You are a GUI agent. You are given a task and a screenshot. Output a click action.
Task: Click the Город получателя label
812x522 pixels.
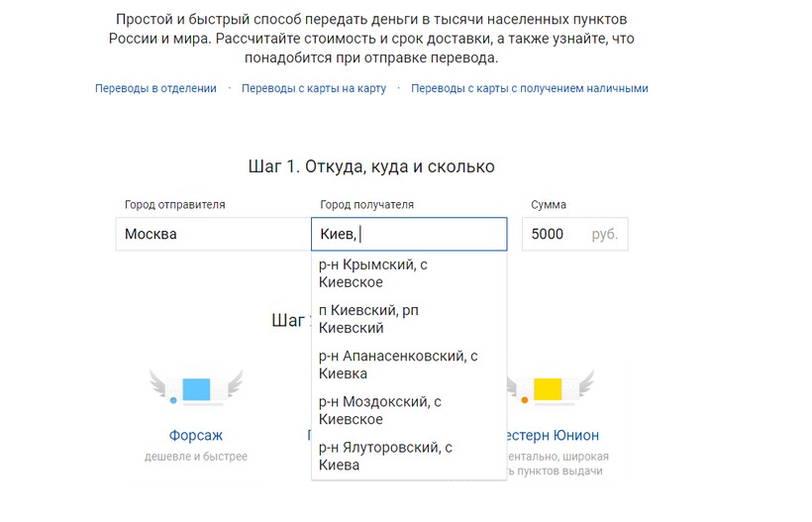click(x=366, y=205)
